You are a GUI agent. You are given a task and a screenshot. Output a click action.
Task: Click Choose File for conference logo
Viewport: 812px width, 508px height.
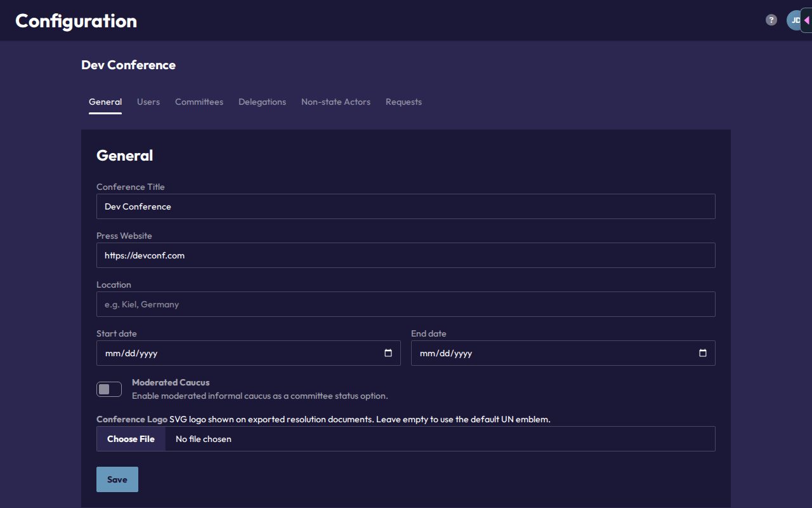[x=131, y=439]
